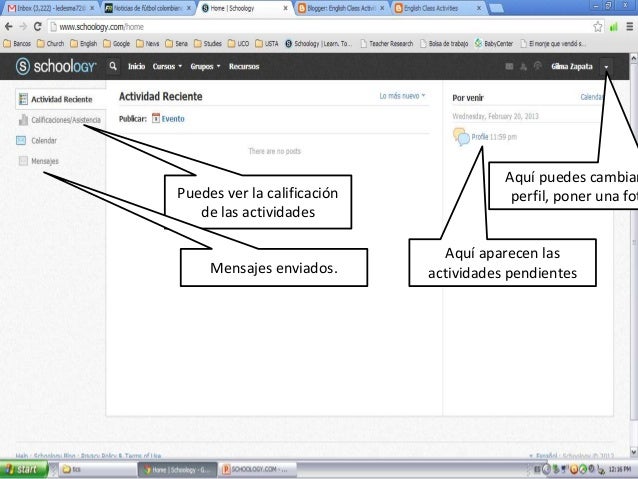
Task: Open the Bancos bookmark folder
Action: (x=17, y=44)
